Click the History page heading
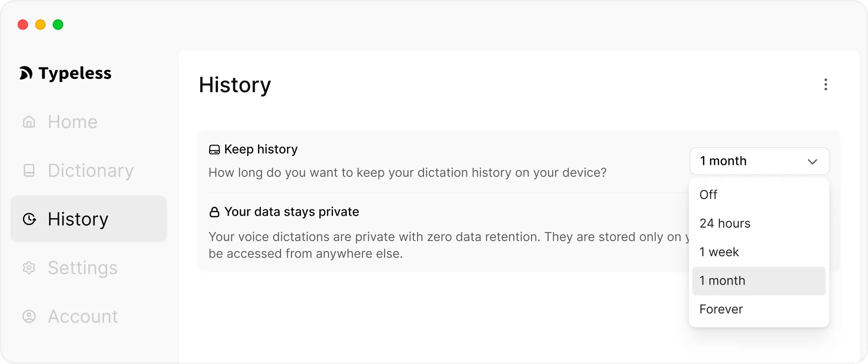 click(x=235, y=85)
